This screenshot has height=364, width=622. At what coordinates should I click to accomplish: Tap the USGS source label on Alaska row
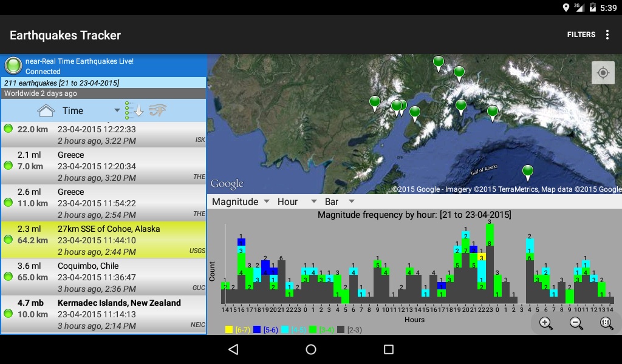point(197,251)
